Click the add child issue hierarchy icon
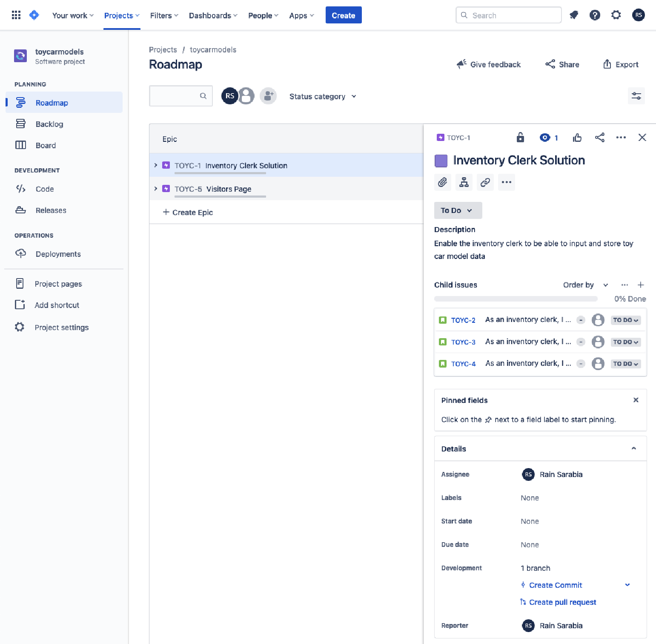This screenshot has height=644, width=656. pos(464,182)
